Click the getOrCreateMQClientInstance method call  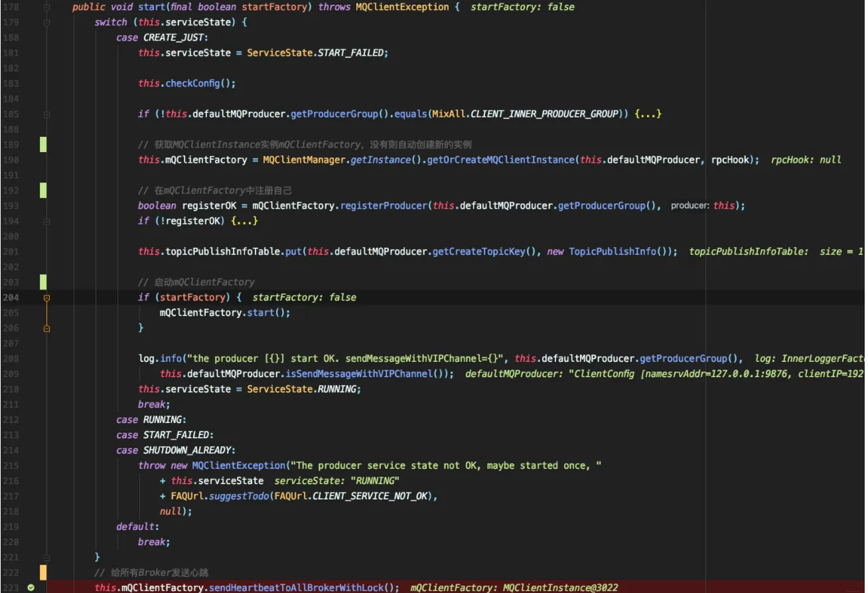tap(500, 160)
